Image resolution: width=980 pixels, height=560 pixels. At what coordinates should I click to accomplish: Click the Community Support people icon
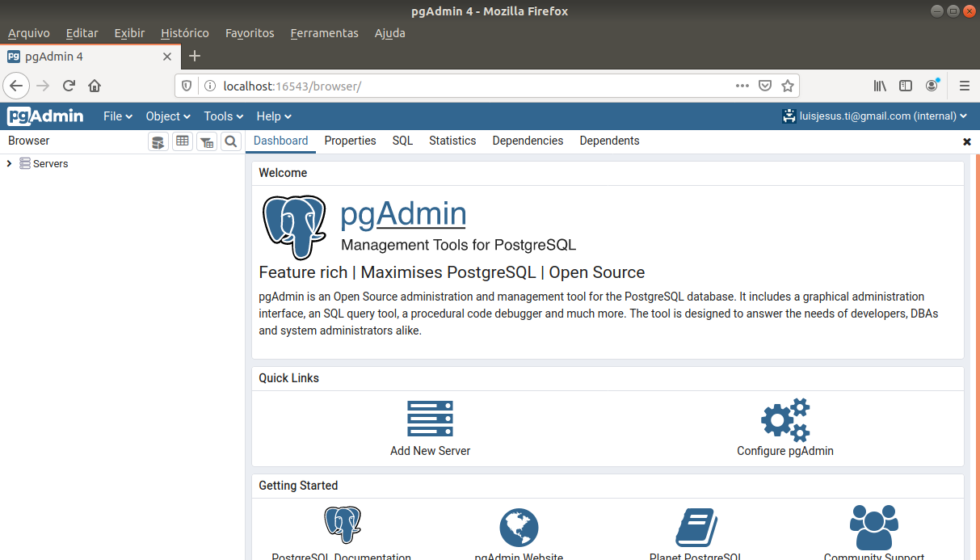(x=874, y=527)
